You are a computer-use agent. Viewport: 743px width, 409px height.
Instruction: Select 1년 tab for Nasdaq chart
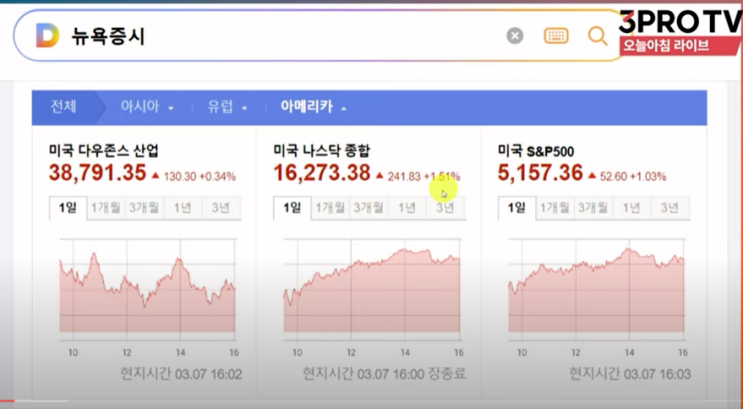pos(407,208)
